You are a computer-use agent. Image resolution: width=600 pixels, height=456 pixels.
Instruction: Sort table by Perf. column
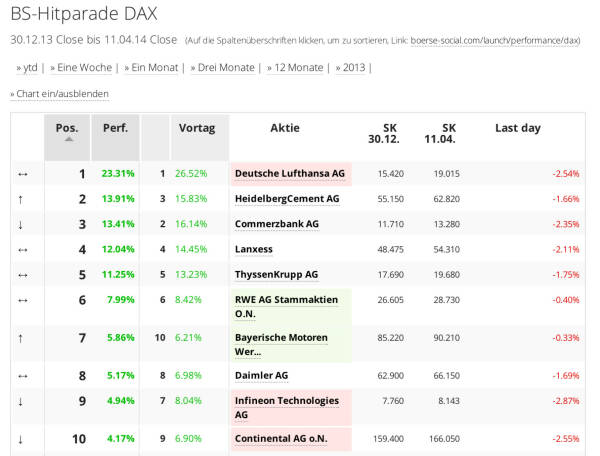pyautogui.click(x=114, y=128)
